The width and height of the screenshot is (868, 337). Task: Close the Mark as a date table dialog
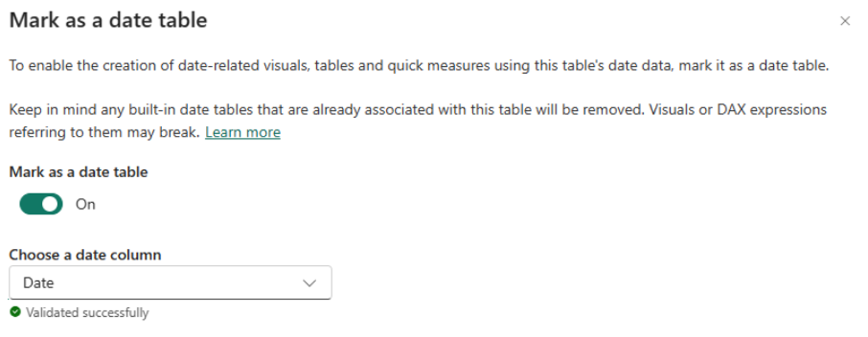tap(845, 22)
